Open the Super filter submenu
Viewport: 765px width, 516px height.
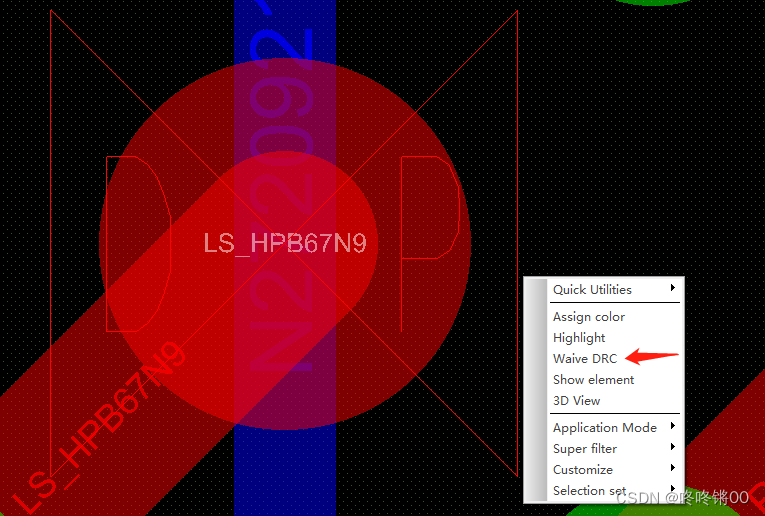tap(614, 449)
